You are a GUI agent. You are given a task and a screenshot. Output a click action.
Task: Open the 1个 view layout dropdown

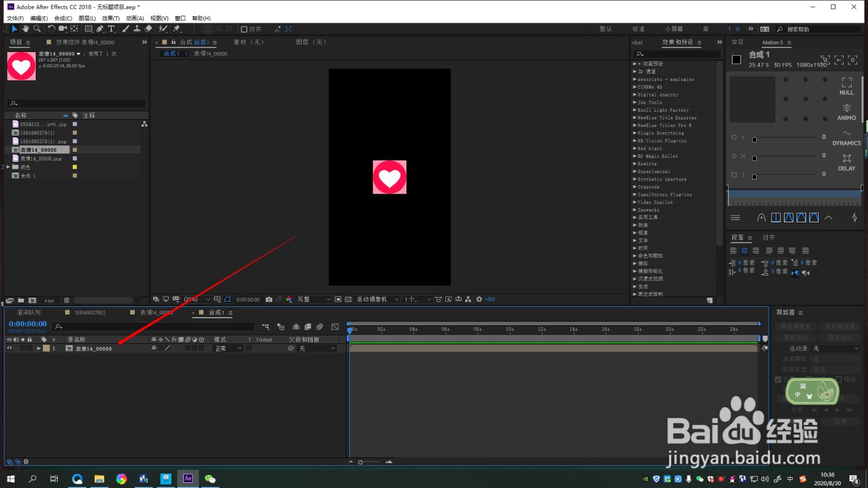coord(417,299)
